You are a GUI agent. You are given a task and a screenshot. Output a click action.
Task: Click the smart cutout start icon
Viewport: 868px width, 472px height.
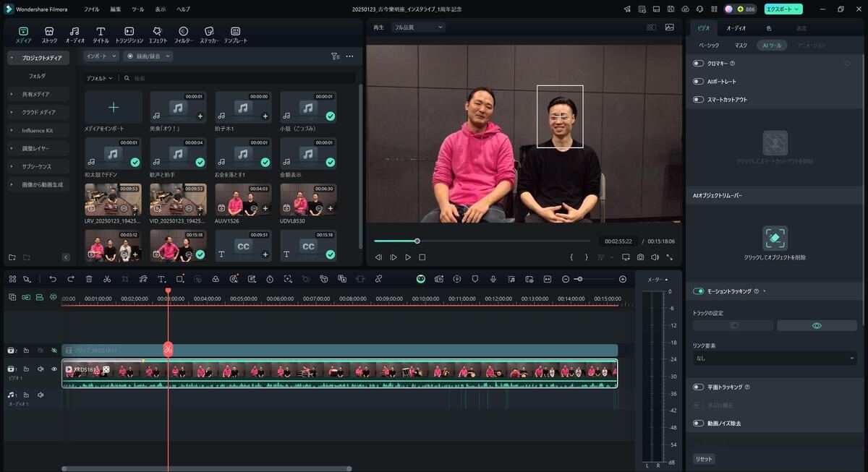pyautogui.click(x=775, y=142)
